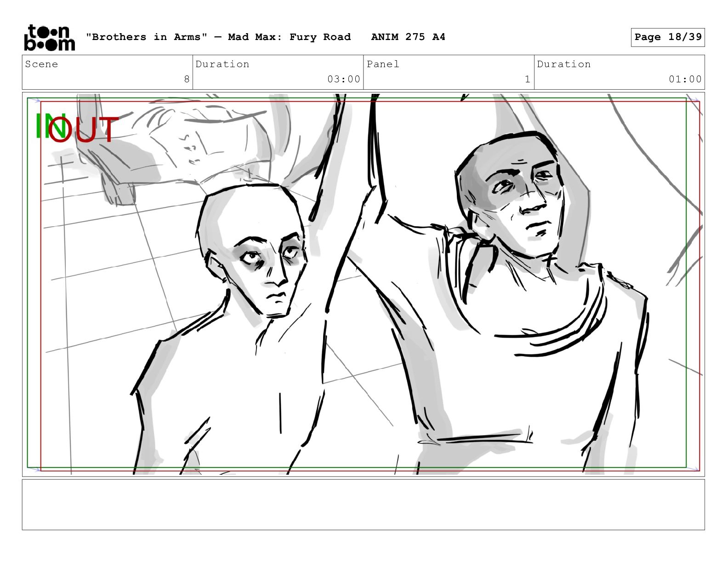Click the scene Duration value 03:00
Screen dimensions: 728x563
(344, 79)
